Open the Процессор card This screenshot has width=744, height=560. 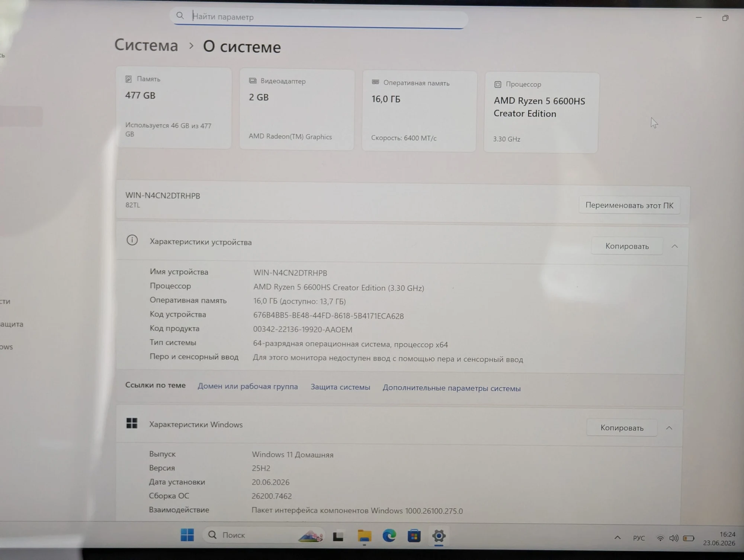(x=541, y=113)
